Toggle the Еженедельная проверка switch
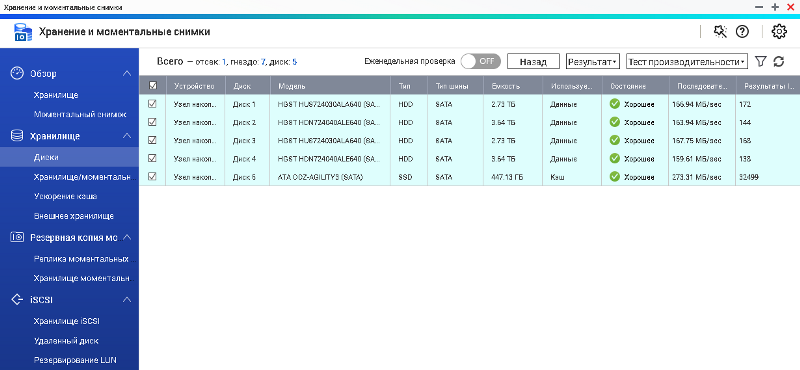The width and height of the screenshot is (800, 370). point(480,61)
